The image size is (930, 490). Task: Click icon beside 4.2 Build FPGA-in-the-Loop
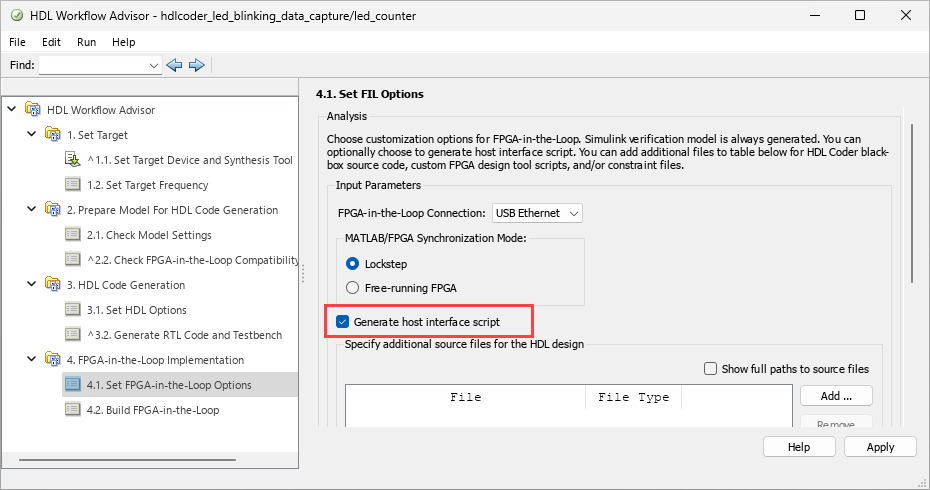click(x=72, y=409)
